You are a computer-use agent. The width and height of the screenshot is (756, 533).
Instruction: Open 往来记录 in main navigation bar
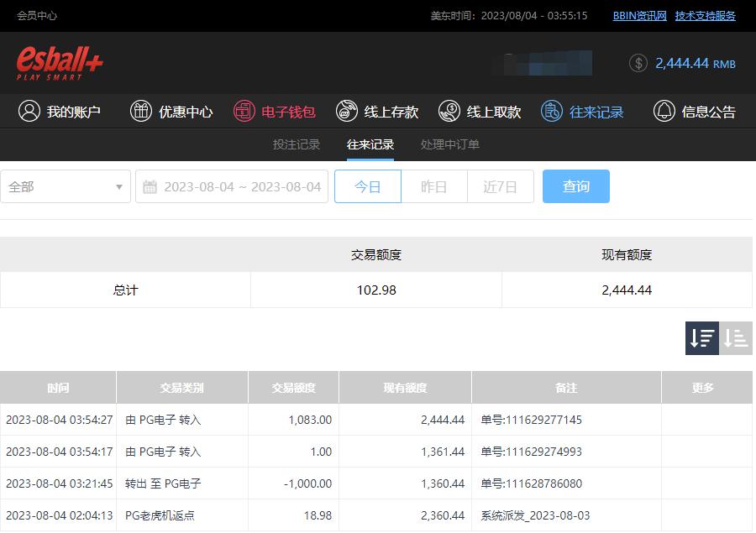pyautogui.click(x=582, y=112)
